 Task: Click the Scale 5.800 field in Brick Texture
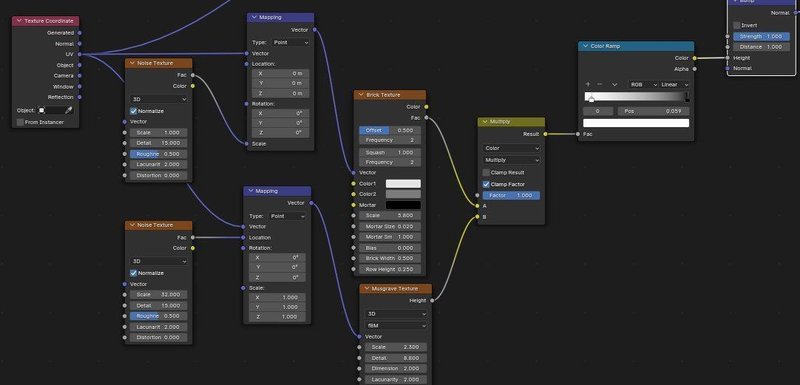click(390, 216)
